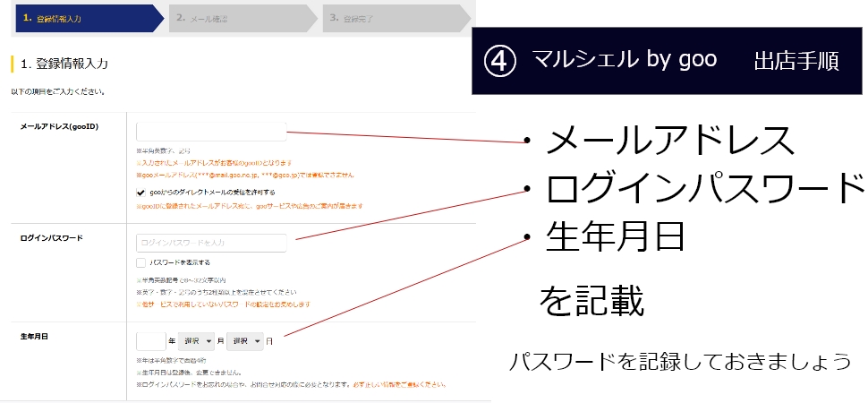Click the メールアドレス(gooID) input field
Viewport: 868px width, 403px height.
[x=211, y=132]
